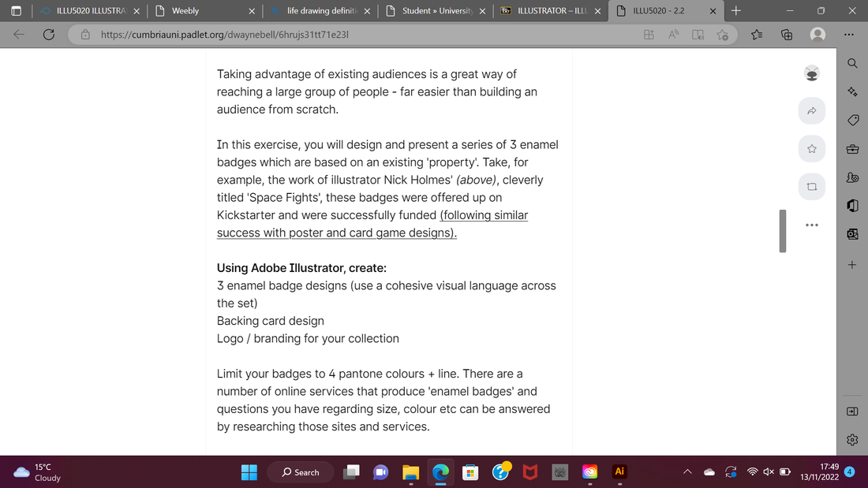This screenshot has width=868, height=488.
Task: Open Outlook in the sidebar
Action: click(x=852, y=234)
